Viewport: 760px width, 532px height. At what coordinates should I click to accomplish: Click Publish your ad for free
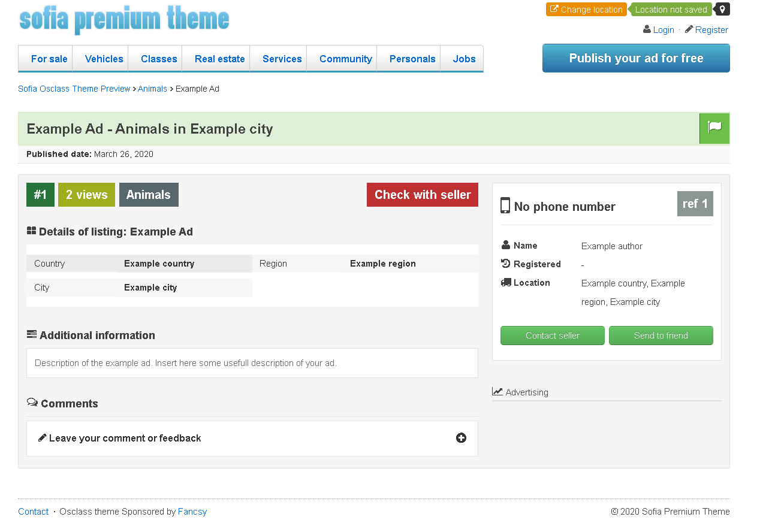point(636,58)
